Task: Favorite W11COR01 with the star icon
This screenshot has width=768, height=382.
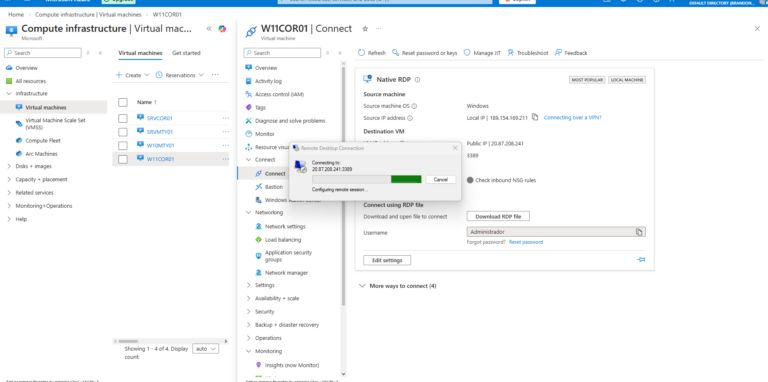Action: [365, 29]
